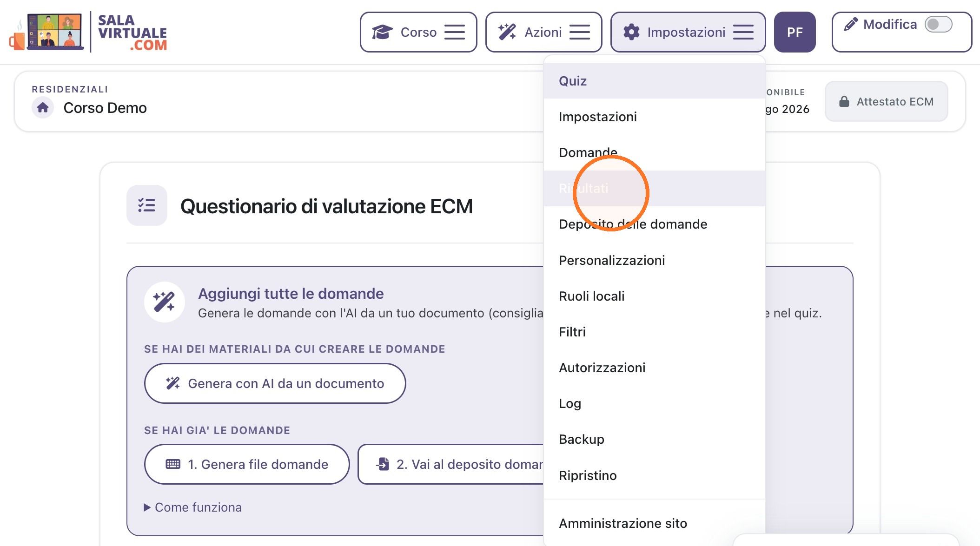Expand the Come funziona disclosure

[x=193, y=507]
